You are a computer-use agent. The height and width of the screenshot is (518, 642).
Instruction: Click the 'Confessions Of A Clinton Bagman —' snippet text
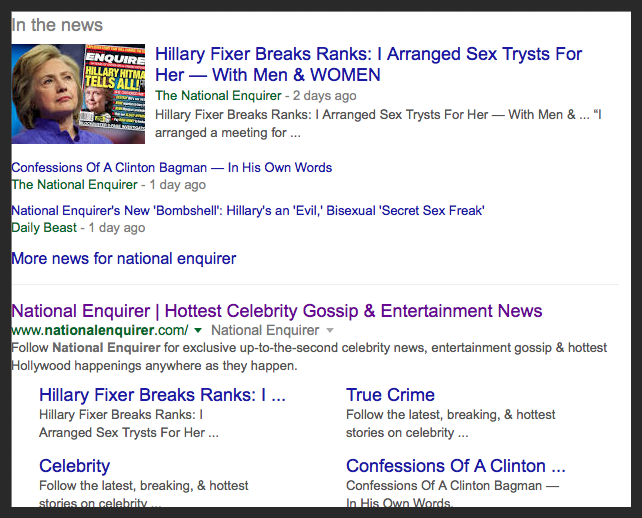tap(452, 486)
